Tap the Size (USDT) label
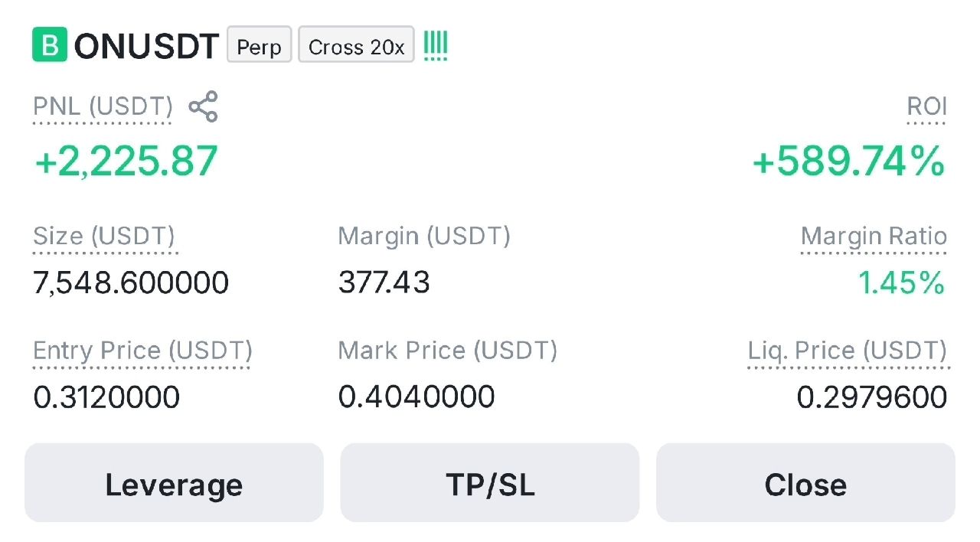The height and width of the screenshot is (542, 980). 104,237
